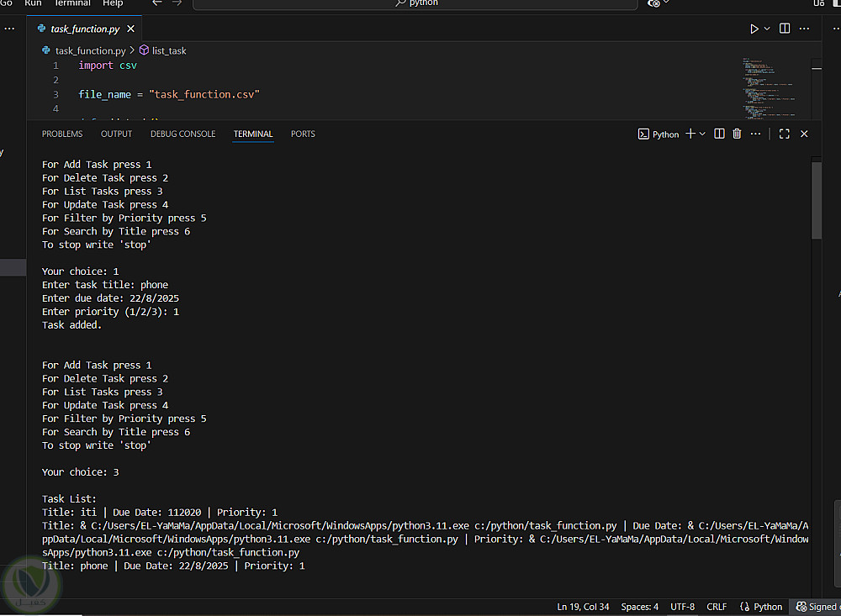Run the Python file with play button
The height and width of the screenshot is (616, 841).
[754, 29]
